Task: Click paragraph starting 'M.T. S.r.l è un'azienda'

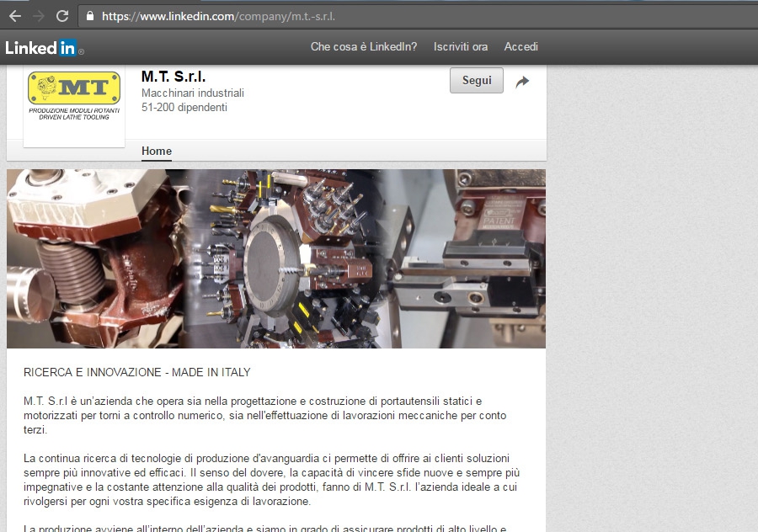Action: [x=265, y=416]
